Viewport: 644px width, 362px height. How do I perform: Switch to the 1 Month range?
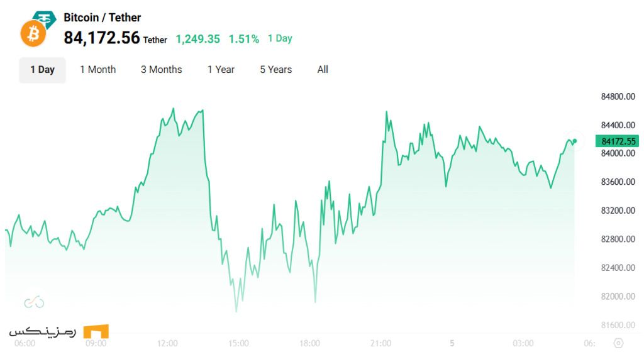click(x=97, y=70)
